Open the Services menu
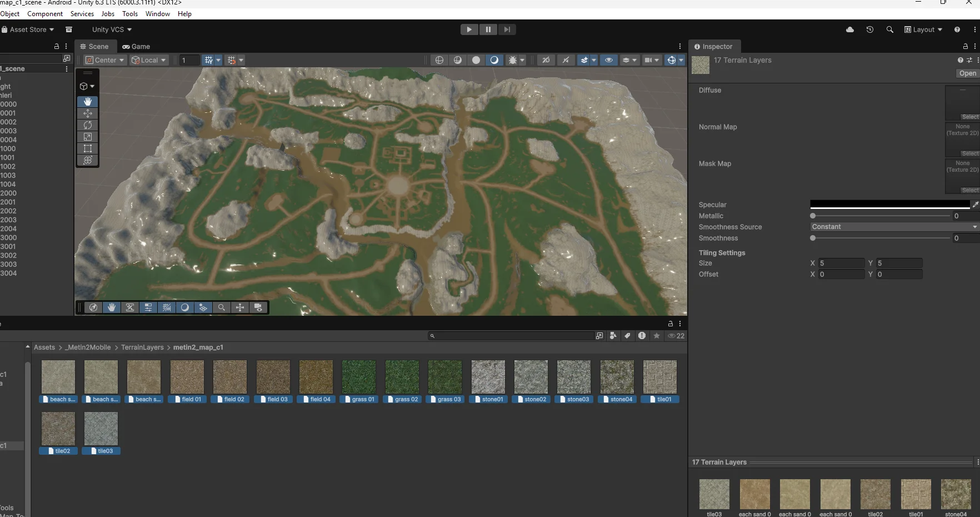The height and width of the screenshot is (517, 980). pyautogui.click(x=82, y=14)
